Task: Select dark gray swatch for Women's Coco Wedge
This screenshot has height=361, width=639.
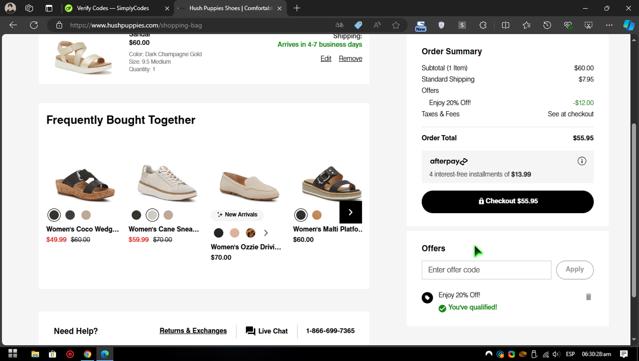Action: tap(70, 215)
